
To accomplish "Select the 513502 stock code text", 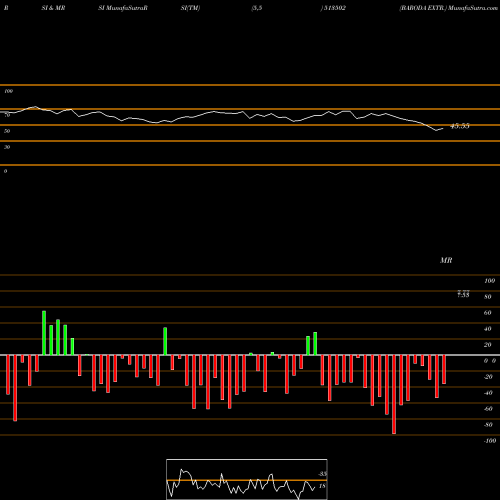I will pyautogui.click(x=335, y=8).
